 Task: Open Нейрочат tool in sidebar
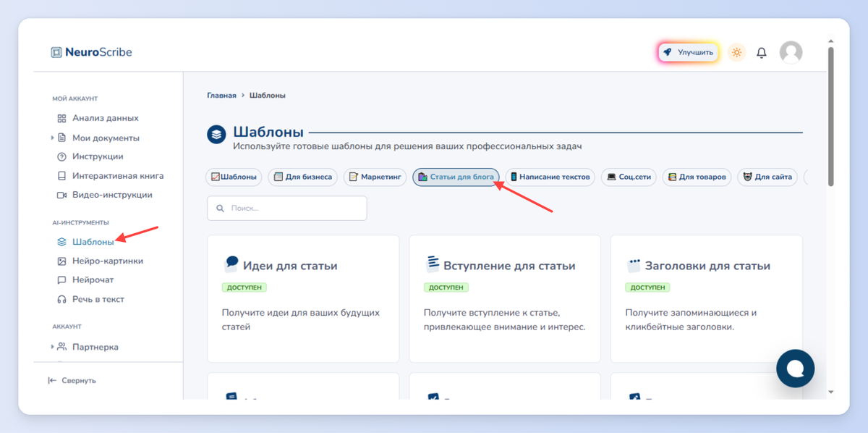(93, 279)
